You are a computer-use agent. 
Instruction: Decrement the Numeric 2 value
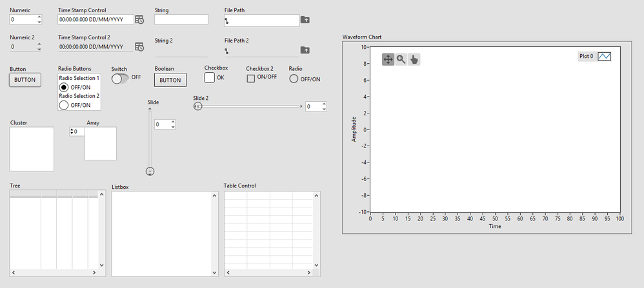click(39, 49)
